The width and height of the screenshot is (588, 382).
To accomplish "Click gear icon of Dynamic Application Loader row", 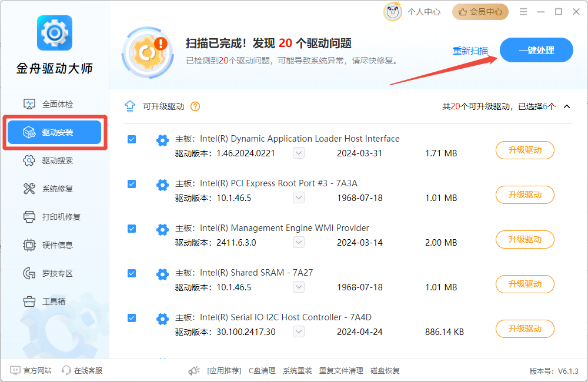I will [162, 140].
